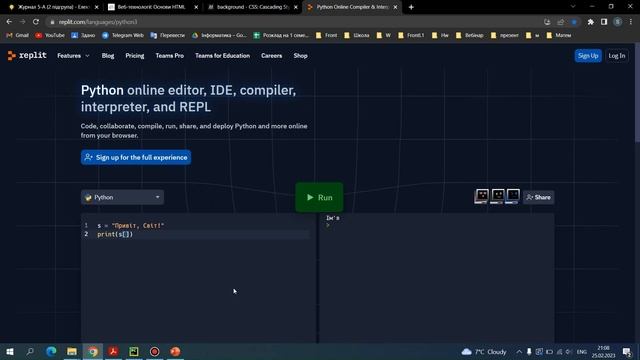
Task: Show hidden system tray icons
Action: (519, 351)
